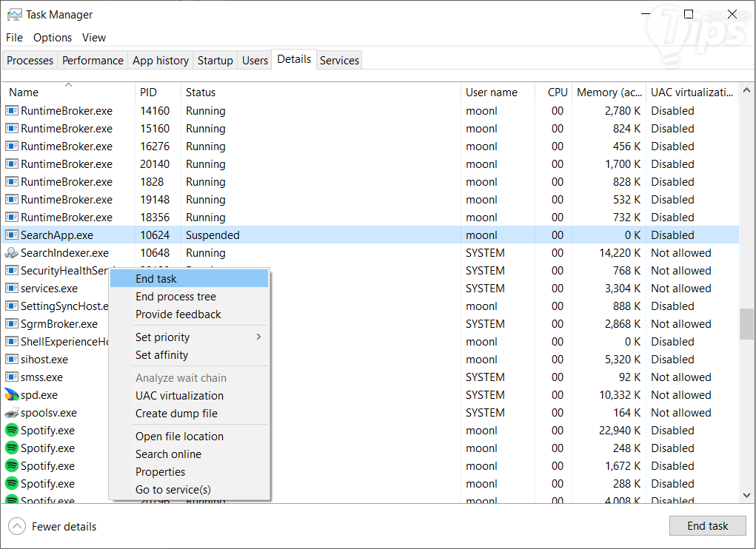Open the Options menu
The width and height of the screenshot is (756, 549).
tap(53, 38)
